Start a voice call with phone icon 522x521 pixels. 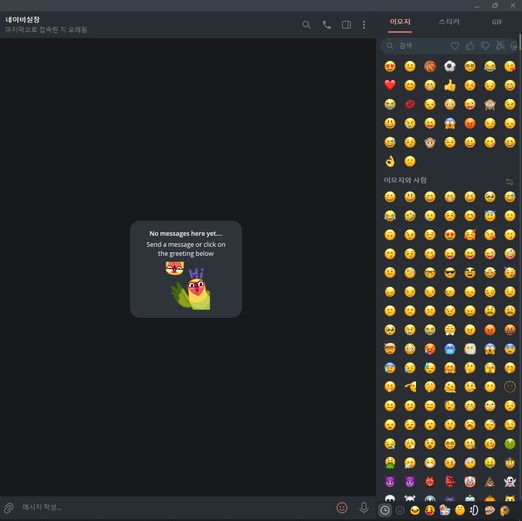[327, 25]
